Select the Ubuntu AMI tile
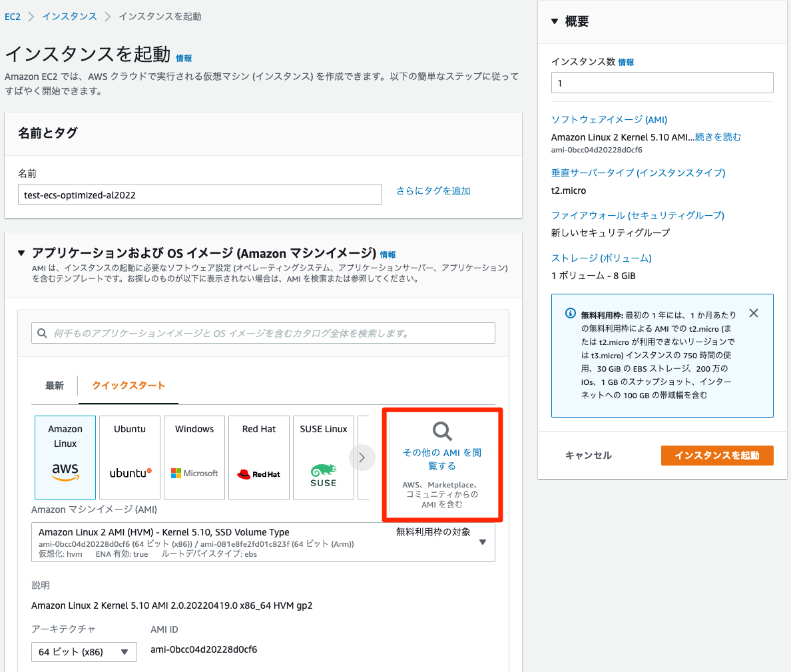Screen dimensions: 791x672 pyautogui.click(x=129, y=457)
